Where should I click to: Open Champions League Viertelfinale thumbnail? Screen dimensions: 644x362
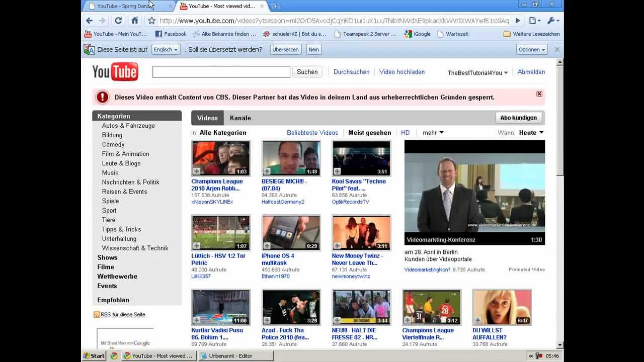pos(432,307)
